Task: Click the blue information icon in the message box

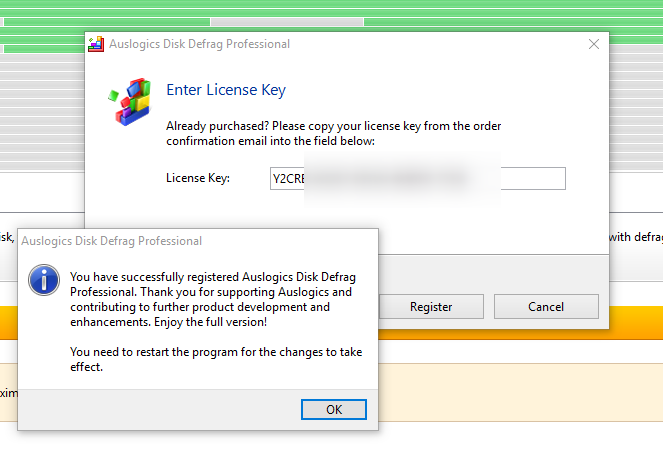Action: coord(44,279)
